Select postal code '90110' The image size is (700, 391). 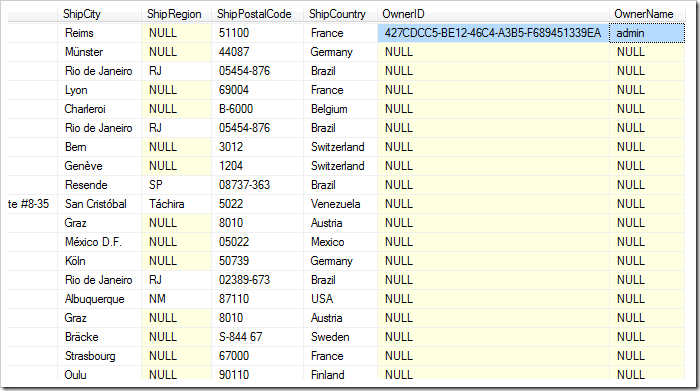click(x=258, y=373)
